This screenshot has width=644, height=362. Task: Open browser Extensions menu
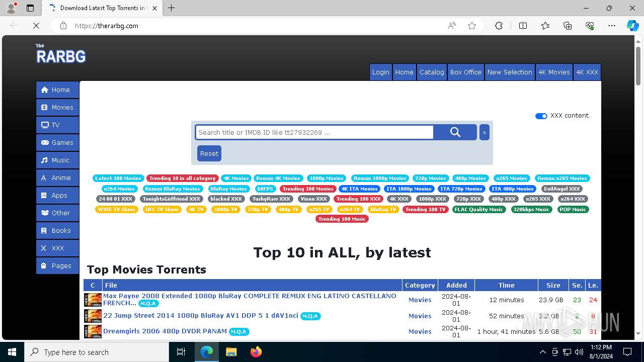pos(499,26)
